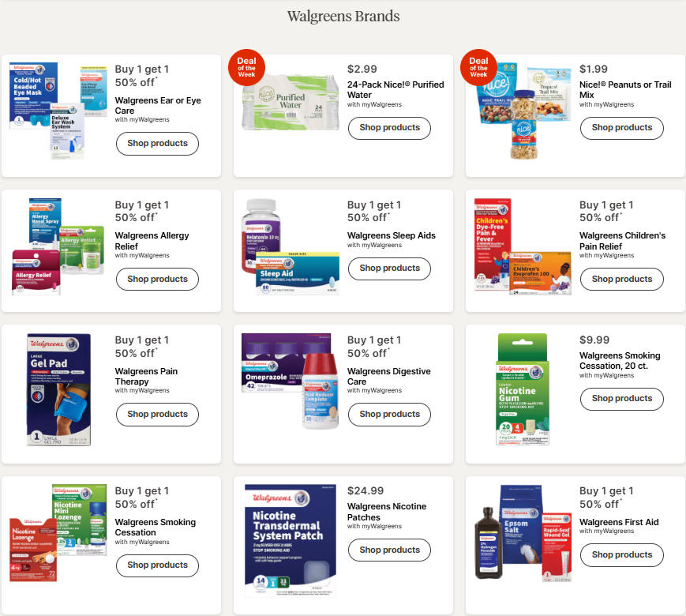Click Deal of the Week badge on Peanuts or Trail Mix
686x616 pixels.
pyautogui.click(x=478, y=67)
